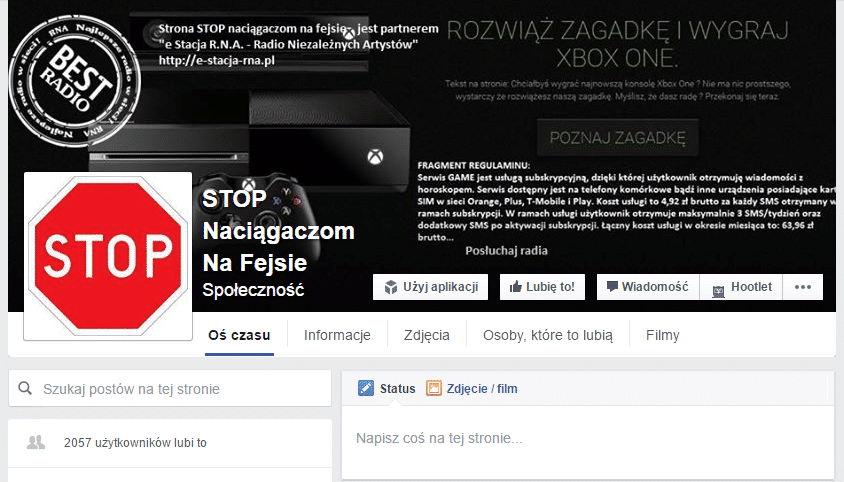
Task: Go to the Filmy tab
Action: [x=662, y=335]
